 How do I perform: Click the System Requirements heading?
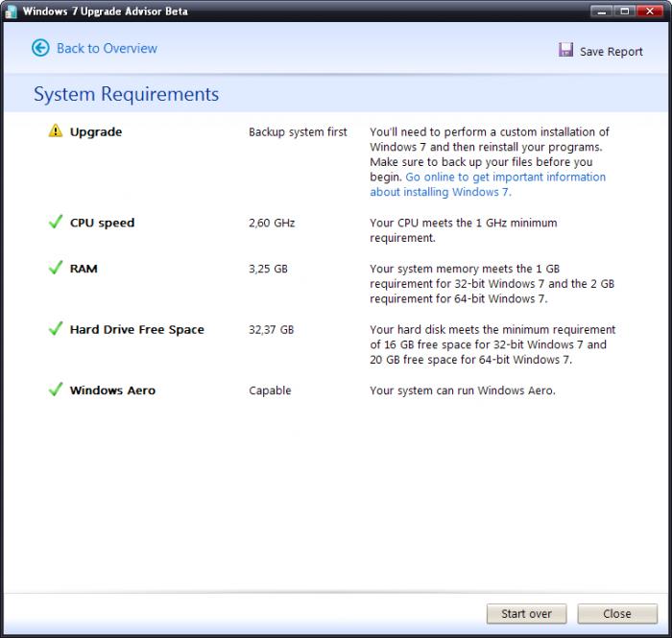[x=127, y=94]
